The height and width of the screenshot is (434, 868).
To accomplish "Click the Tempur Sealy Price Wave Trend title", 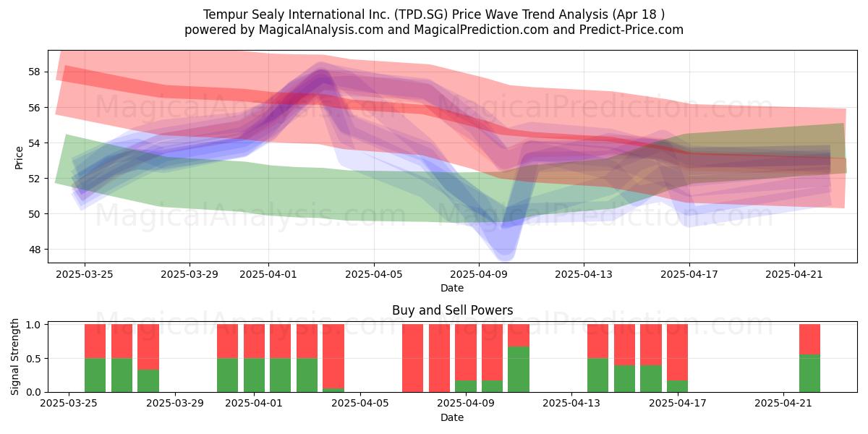I will pos(434,14).
